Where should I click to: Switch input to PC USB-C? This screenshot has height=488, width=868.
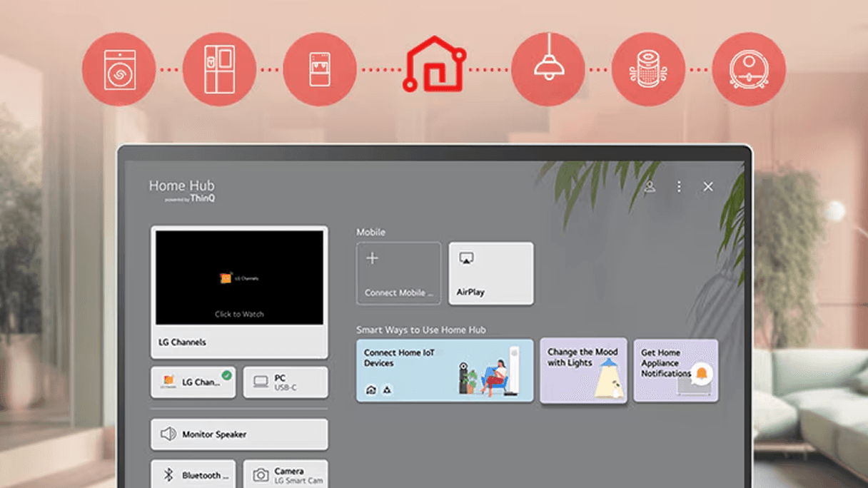click(286, 382)
